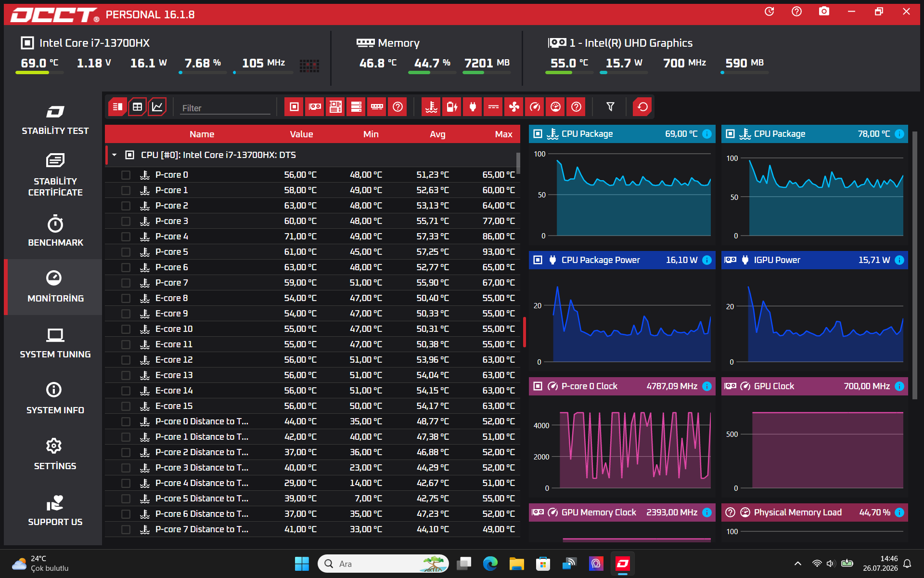Viewport: 924px width, 578px height.
Task: Show info for the IGPU Power graph
Action: [x=899, y=260]
